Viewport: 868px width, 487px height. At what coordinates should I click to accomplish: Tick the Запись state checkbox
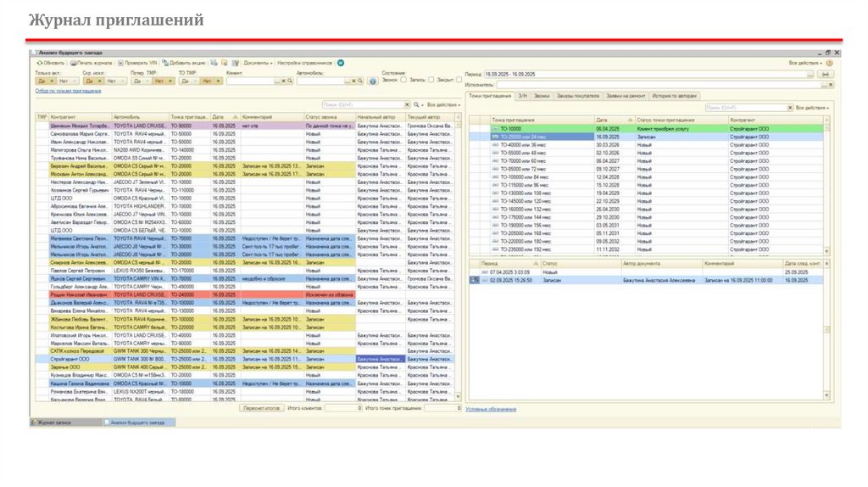click(431, 80)
